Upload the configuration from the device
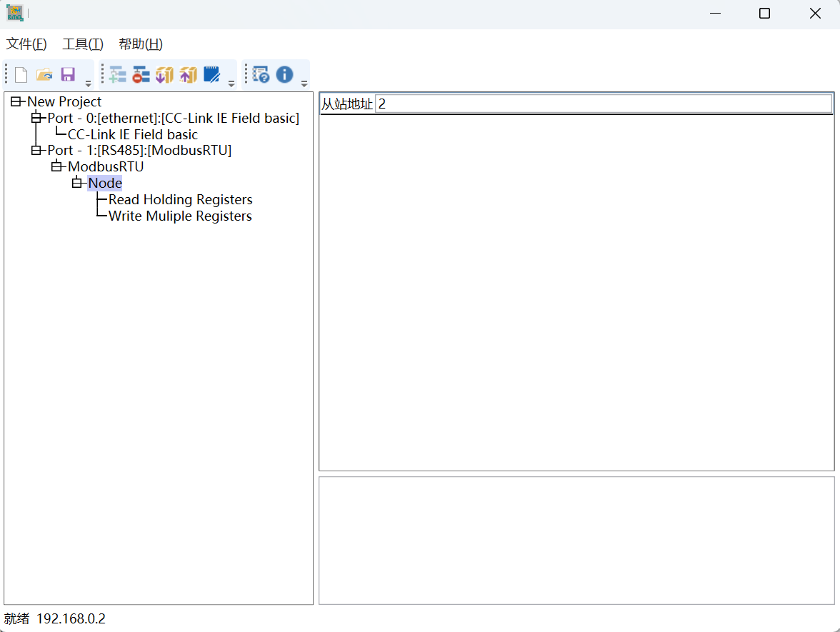 point(188,74)
